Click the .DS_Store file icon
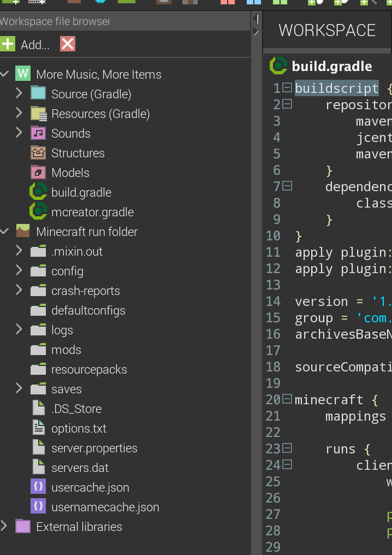The width and height of the screenshot is (392, 555). tap(39, 408)
